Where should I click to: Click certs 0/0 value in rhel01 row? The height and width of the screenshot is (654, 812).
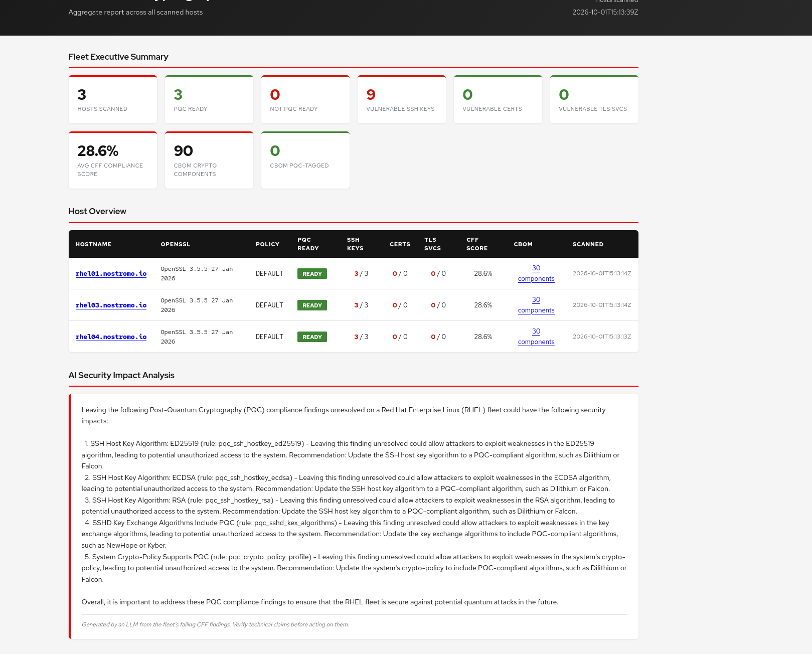pos(400,273)
